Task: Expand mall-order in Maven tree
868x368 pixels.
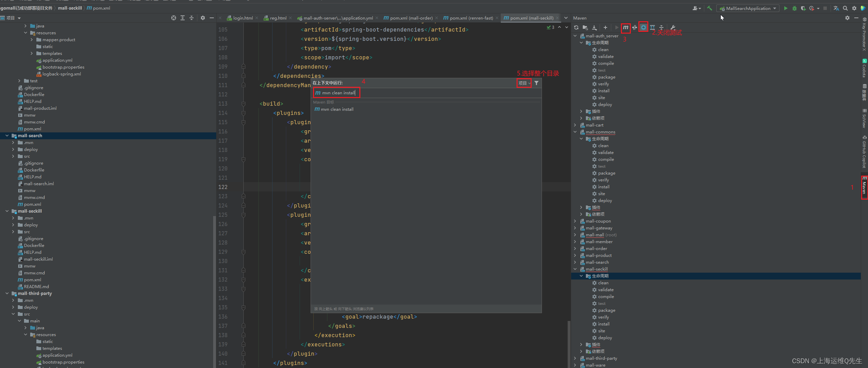Action: pyautogui.click(x=575, y=249)
